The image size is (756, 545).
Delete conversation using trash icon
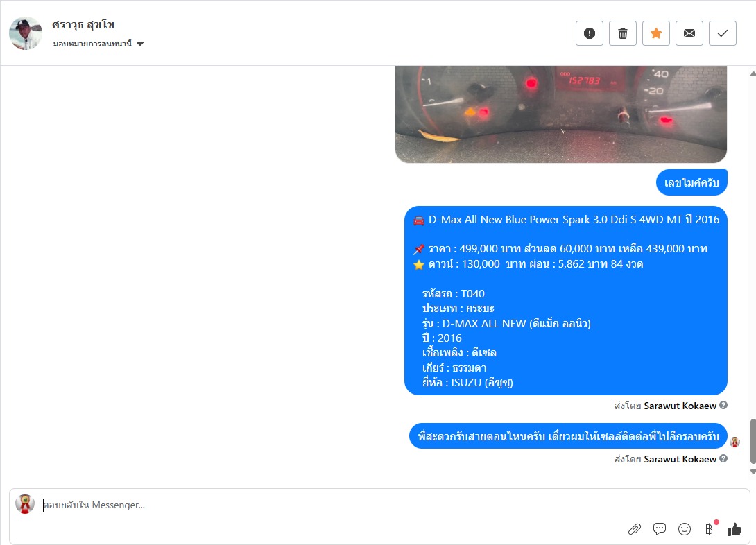pyautogui.click(x=622, y=33)
